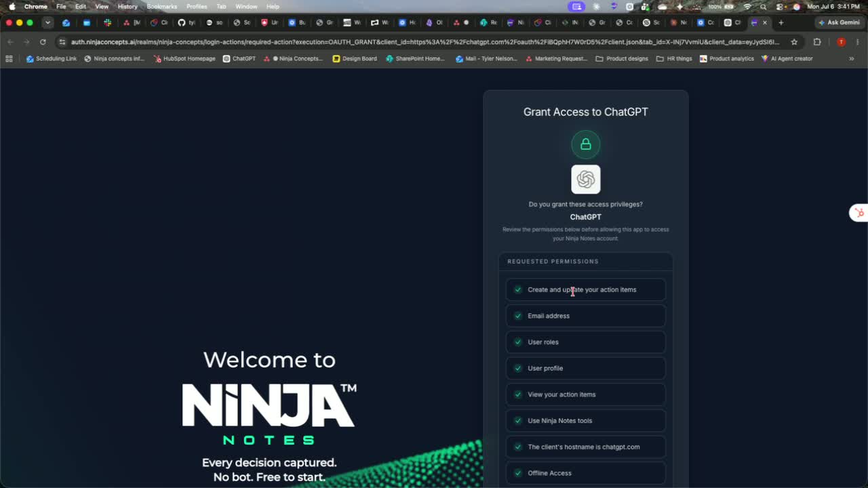
Task: Open the AI Agent creator bookmark
Action: (787, 59)
